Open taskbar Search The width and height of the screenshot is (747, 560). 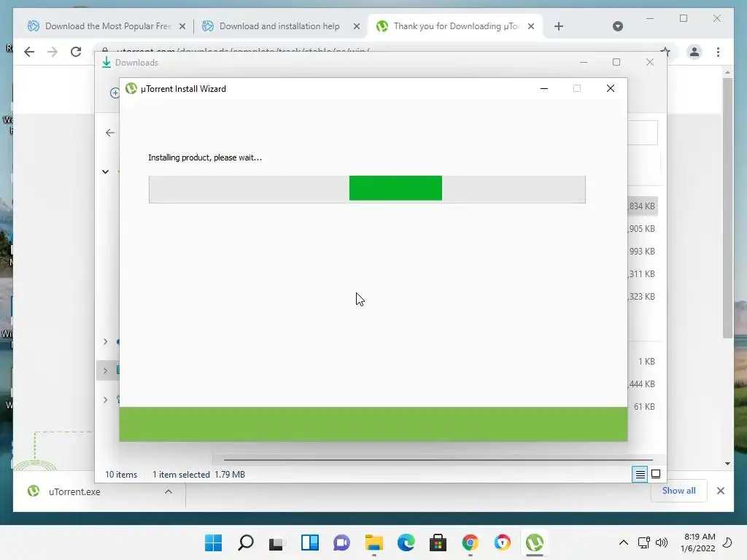245,542
